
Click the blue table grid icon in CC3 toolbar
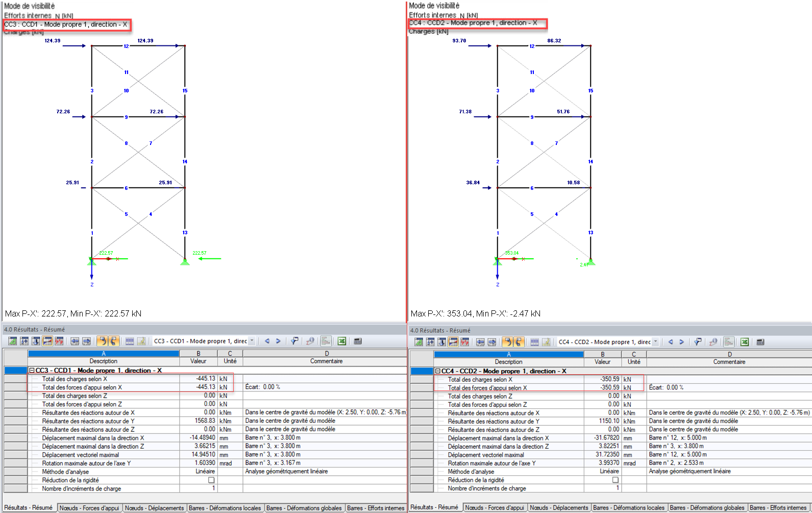pyautogui.click(x=130, y=341)
